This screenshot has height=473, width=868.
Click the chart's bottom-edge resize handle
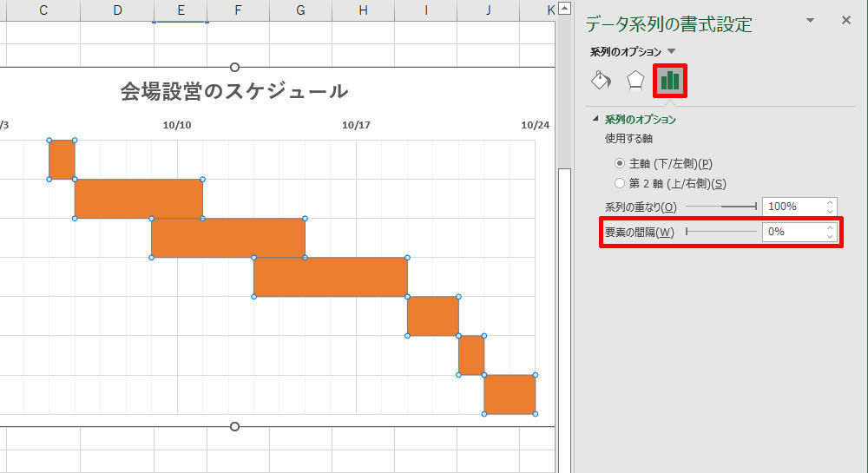[234, 426]
